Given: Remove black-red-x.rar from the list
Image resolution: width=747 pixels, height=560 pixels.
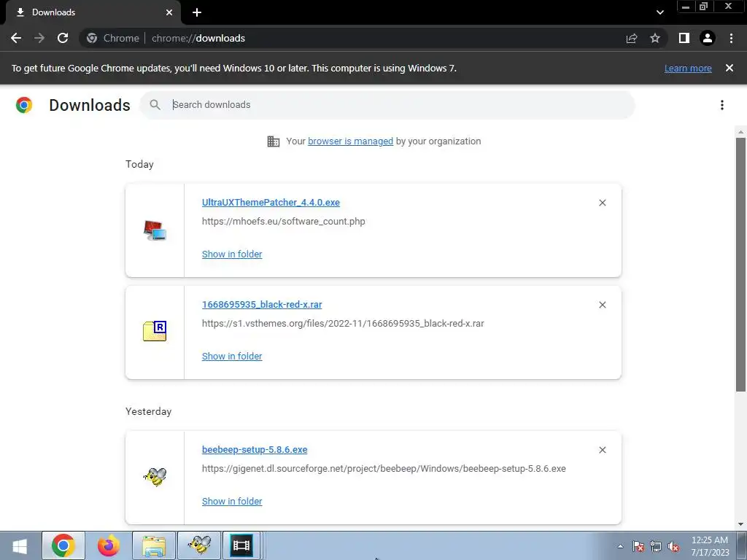Looking at the screenshot, I should click(x=602, y=305).
